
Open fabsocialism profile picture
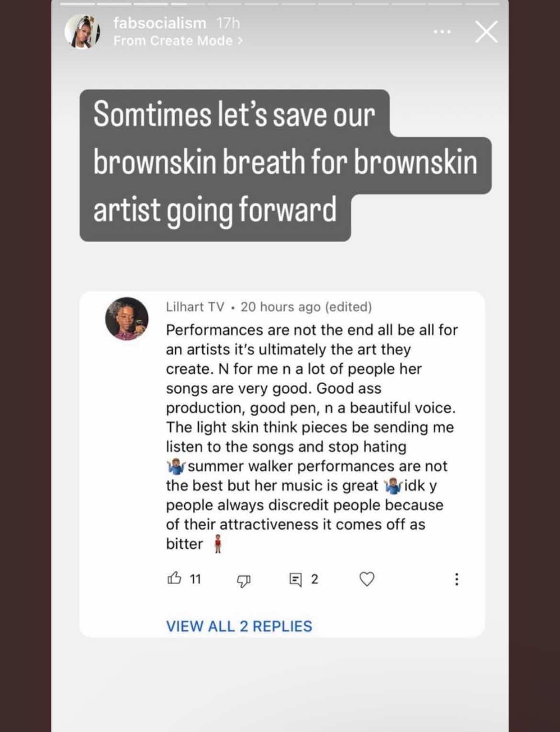pyautogui.click(x=82, y=32)
